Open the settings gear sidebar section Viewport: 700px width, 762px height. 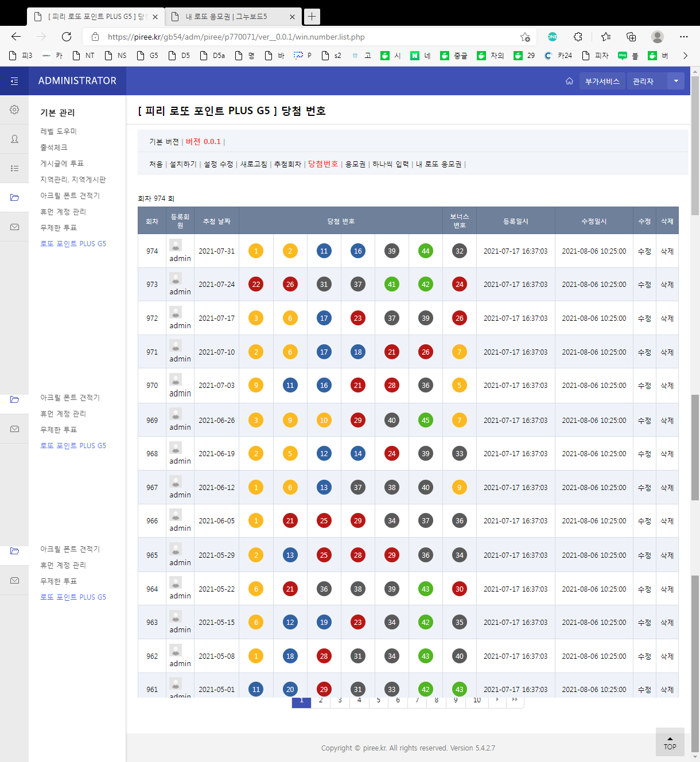tap(14, 110)
